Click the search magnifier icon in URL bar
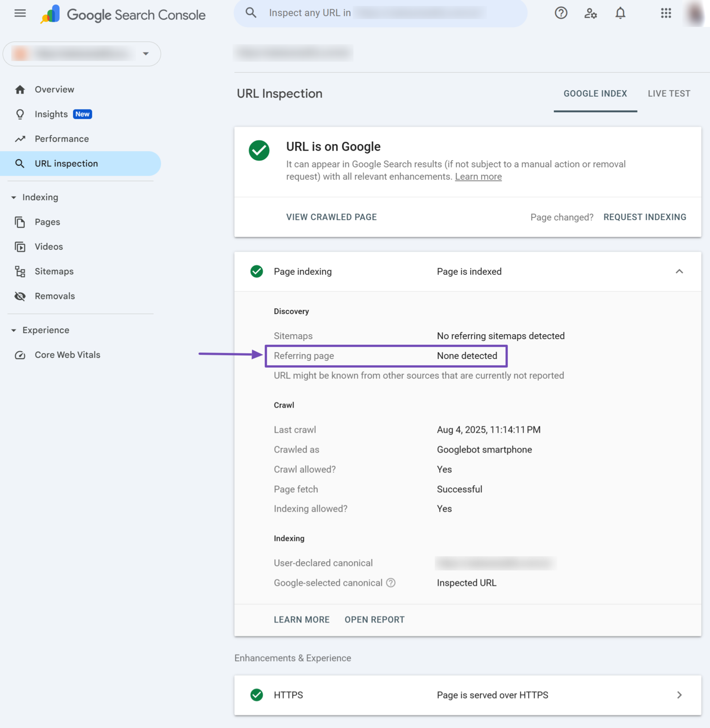Screen dimensions: 710x728 (x=251, y=13)
